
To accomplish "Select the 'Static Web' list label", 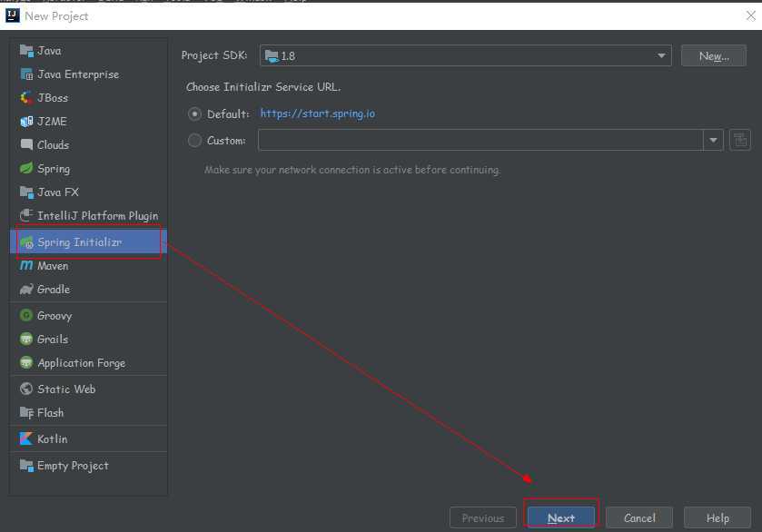I will 66,389.
